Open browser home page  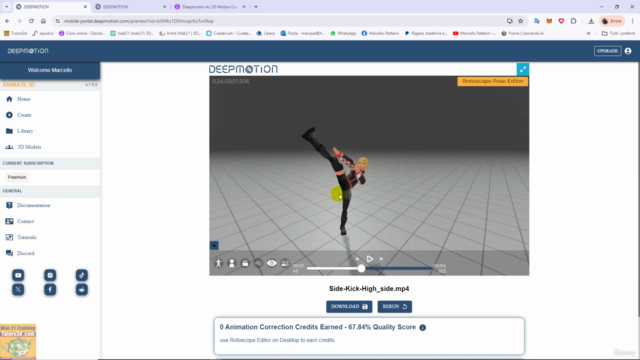tap(43, 21)
